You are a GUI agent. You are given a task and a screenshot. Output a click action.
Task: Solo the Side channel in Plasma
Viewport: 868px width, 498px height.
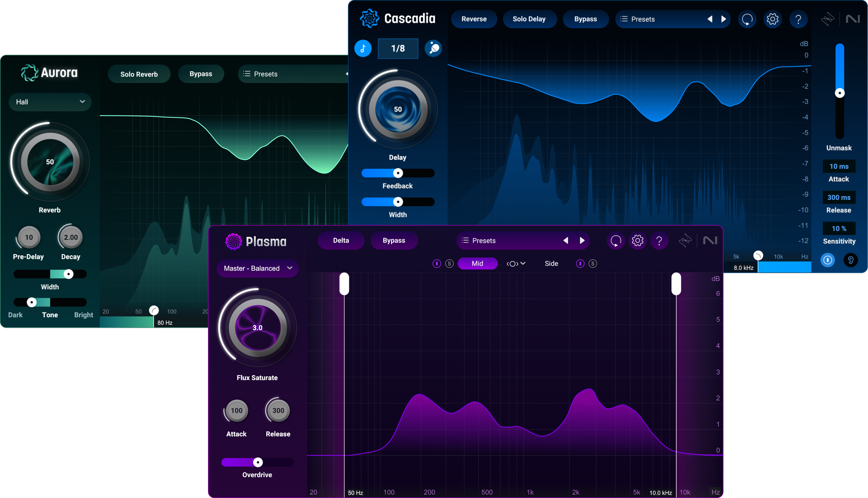point(593,264)
